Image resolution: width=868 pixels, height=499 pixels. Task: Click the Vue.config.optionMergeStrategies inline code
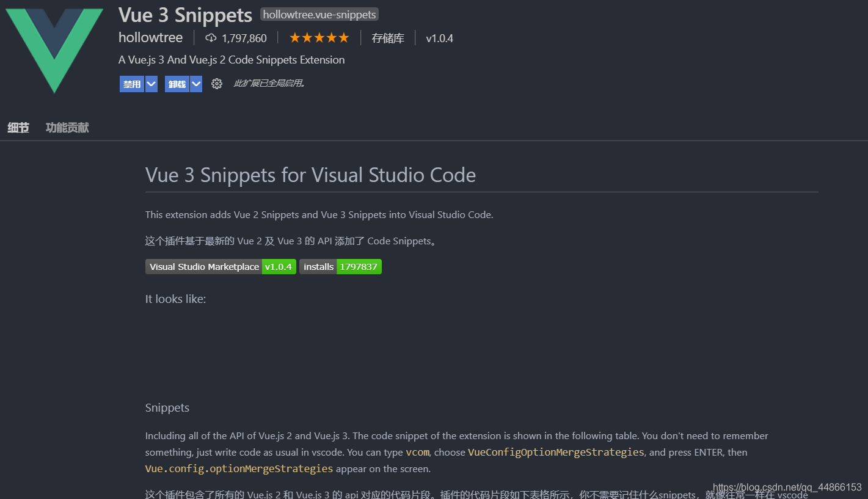click(x=239, y=469)
